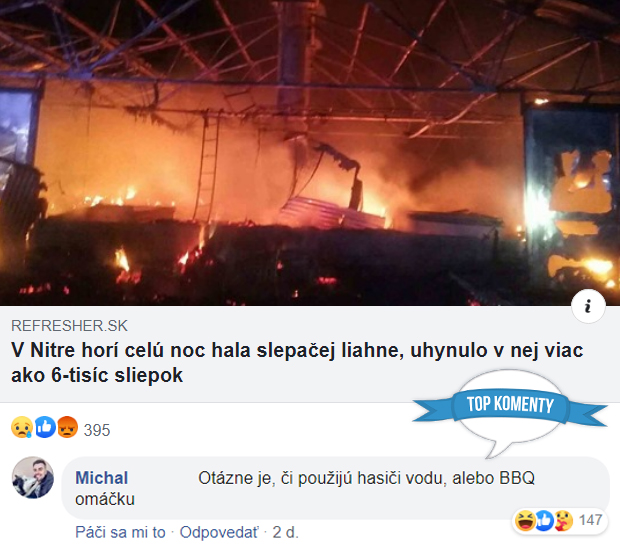Open Michal's profile picture
This screenshot has height=546, width=620.
pos(33,478)
